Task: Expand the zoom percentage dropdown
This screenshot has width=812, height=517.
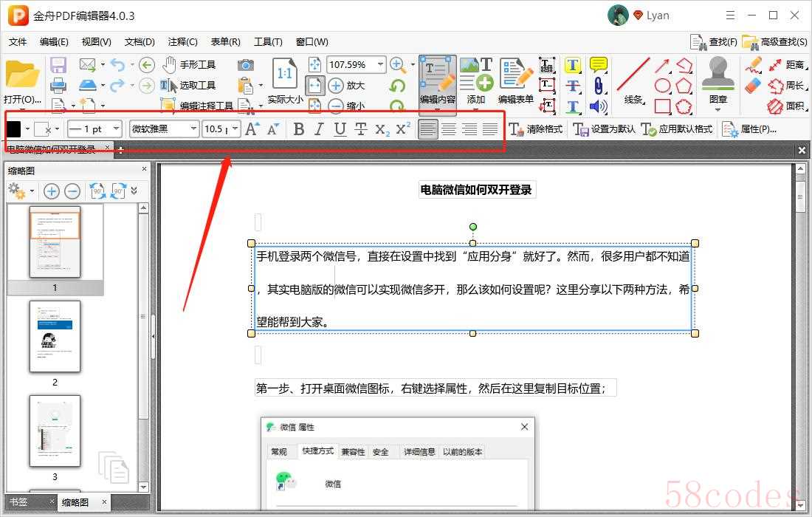Action: [381, 64]
